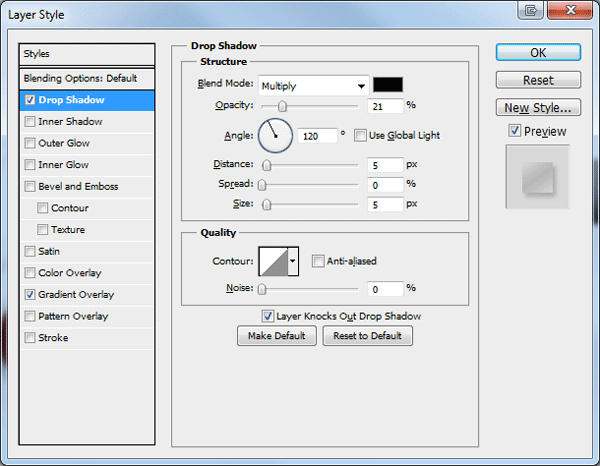Select the Styles list header
600x466 pixels.
point(87,54)
